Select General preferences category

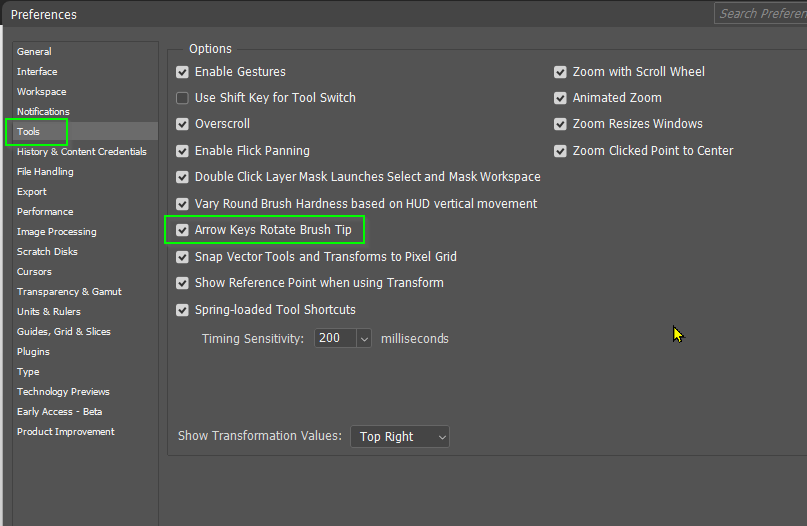[34, 52]
